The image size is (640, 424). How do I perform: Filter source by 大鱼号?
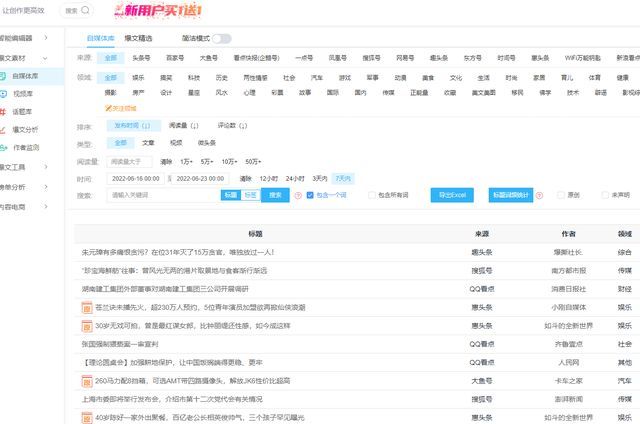tap(208, 58)
